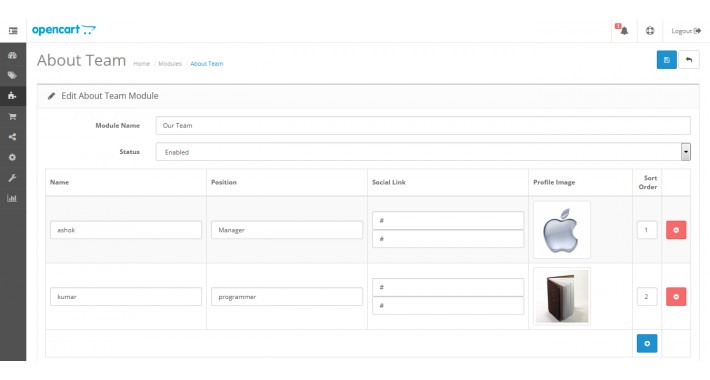Open the Sales cart icon in sidebar
710x380 pixels.
(12, 116)
